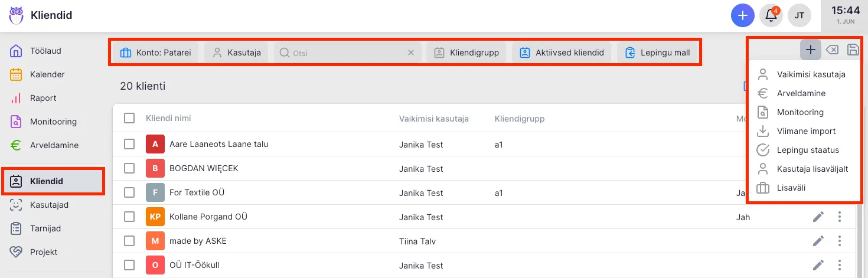The image size is (868, 278).
Task: Check the box for Aare Laaneots Laane talu
Action: [129, 144]
